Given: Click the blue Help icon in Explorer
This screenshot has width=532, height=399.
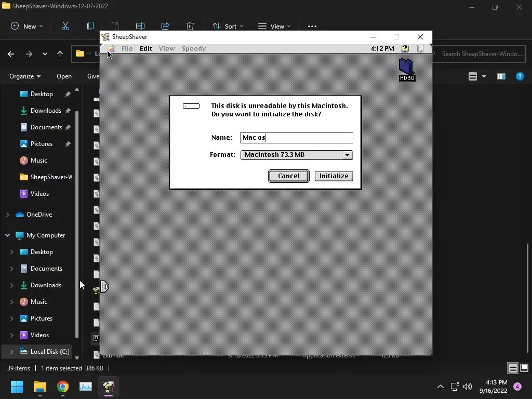Looking at the screenshot, I should [520, 77].
